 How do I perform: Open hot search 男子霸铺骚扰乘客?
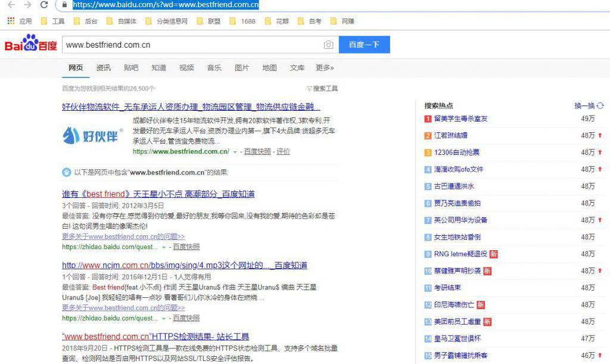460,356
